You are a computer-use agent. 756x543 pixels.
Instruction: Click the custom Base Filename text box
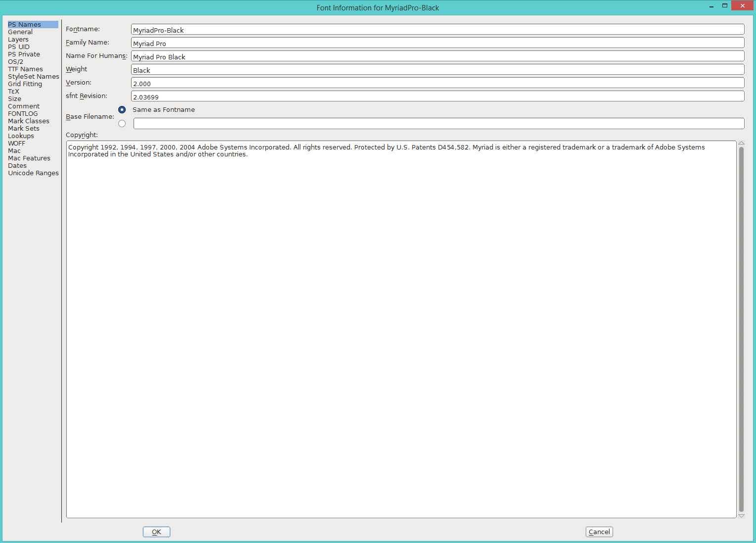438,124
